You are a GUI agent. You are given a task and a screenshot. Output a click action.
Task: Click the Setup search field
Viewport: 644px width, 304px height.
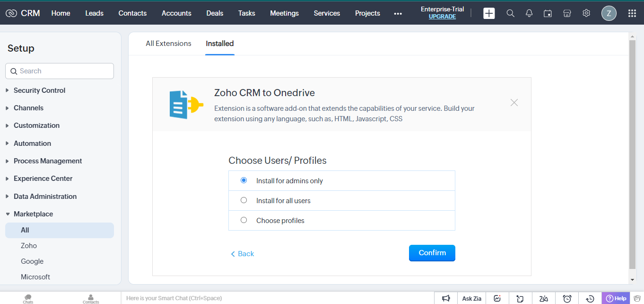pyautogui.click(x=60, y=71)
